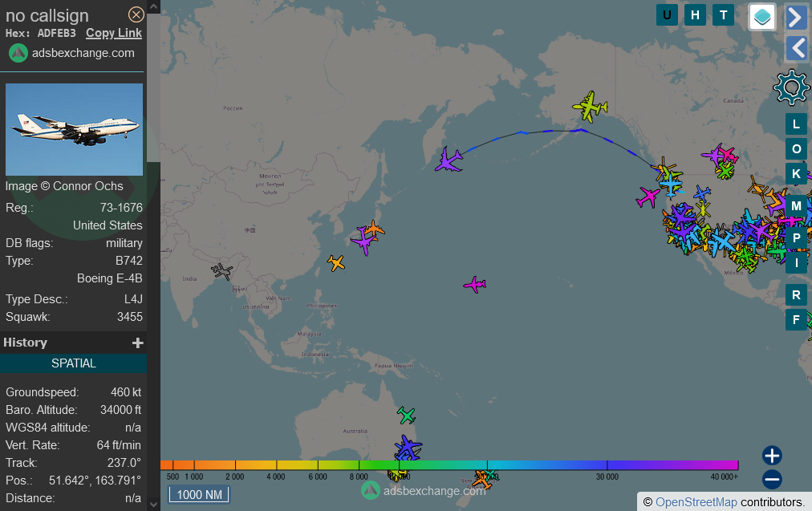Image resolution: width=812 pixels, height=511 pixels.
Task: Click the Baro. Altitude value 34000 ft
Action: tap(120, 410)
